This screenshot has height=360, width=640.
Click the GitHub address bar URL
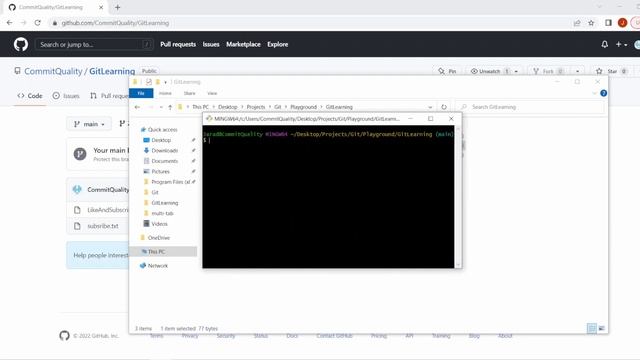tap(115, 23)
